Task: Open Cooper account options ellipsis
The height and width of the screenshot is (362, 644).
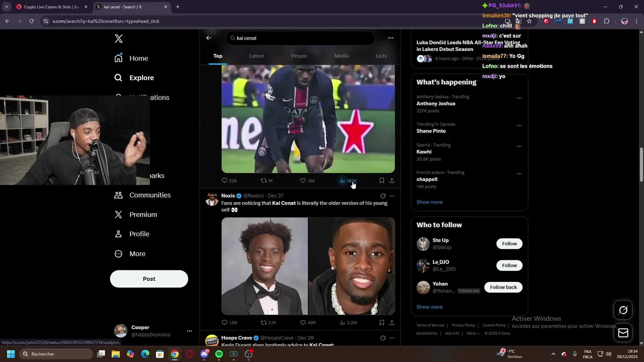Action: click(190, 331)
